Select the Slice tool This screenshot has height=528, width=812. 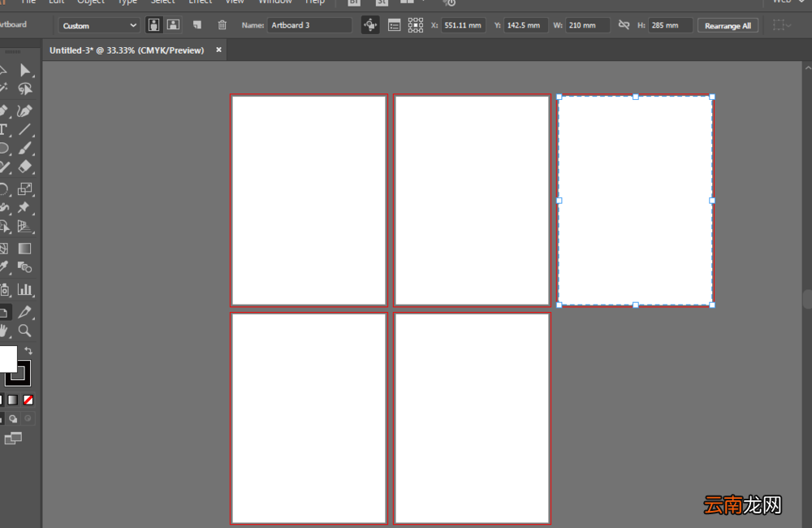pyautogui.click(x=24, y=312)
